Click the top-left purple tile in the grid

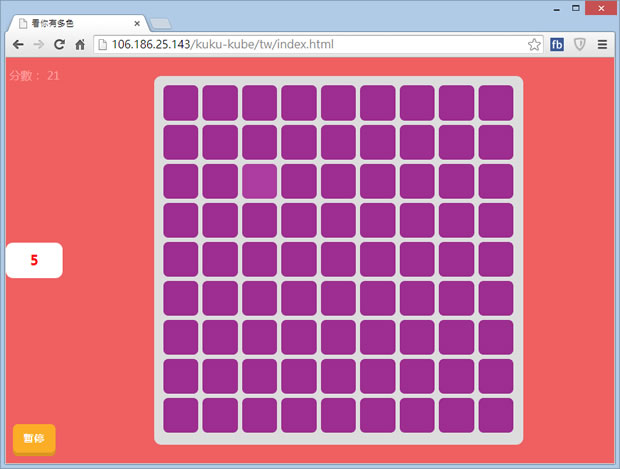[181, 102]
